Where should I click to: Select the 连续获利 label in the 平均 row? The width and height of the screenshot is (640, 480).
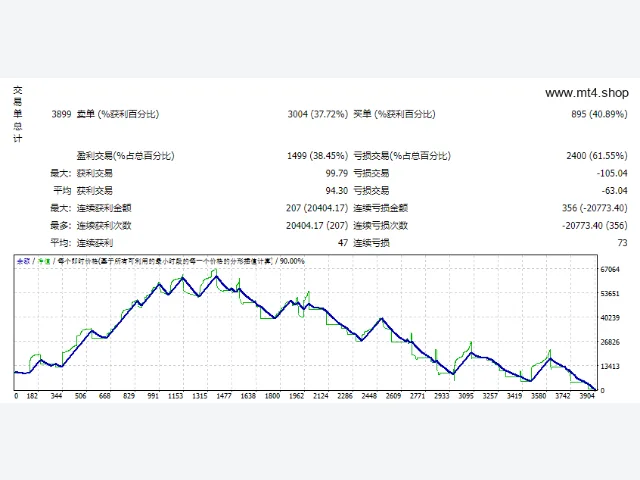(x=95, y=243)
